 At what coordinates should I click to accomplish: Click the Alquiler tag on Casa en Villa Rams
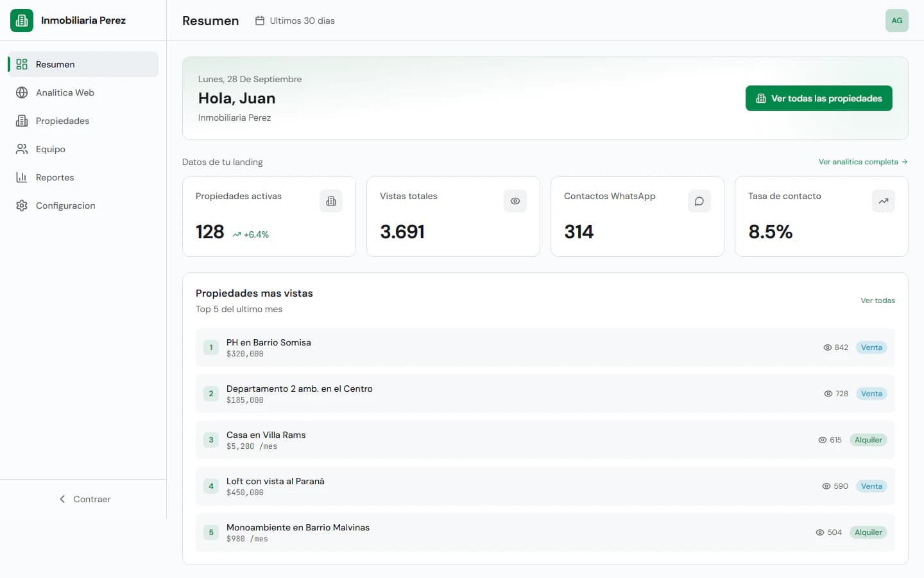tap(868, 440)
